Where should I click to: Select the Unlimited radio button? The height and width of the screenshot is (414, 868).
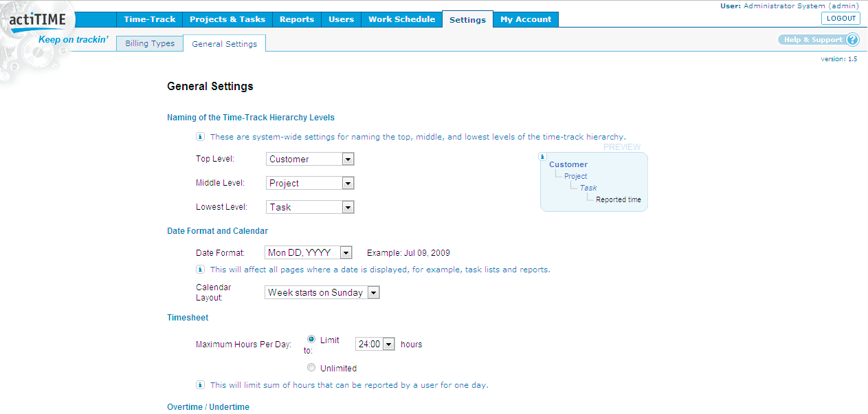(311, 367)
